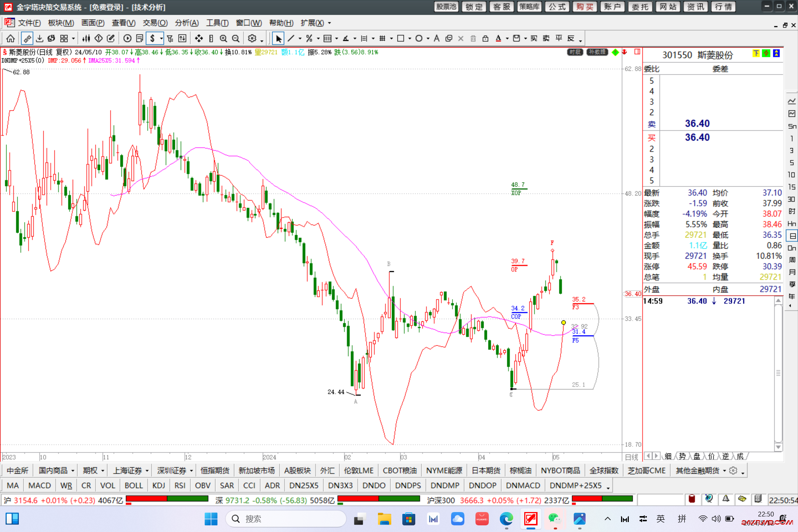Image resolution: width=798 pixels, height=532 pixels.
Task: Click the 策略库 button in title bar
Action: [x=529, y=7]
